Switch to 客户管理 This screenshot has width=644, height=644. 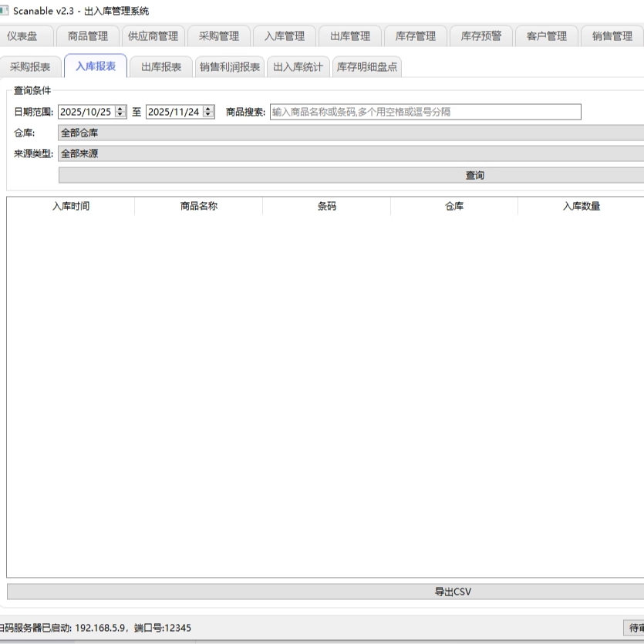[548, 35]
